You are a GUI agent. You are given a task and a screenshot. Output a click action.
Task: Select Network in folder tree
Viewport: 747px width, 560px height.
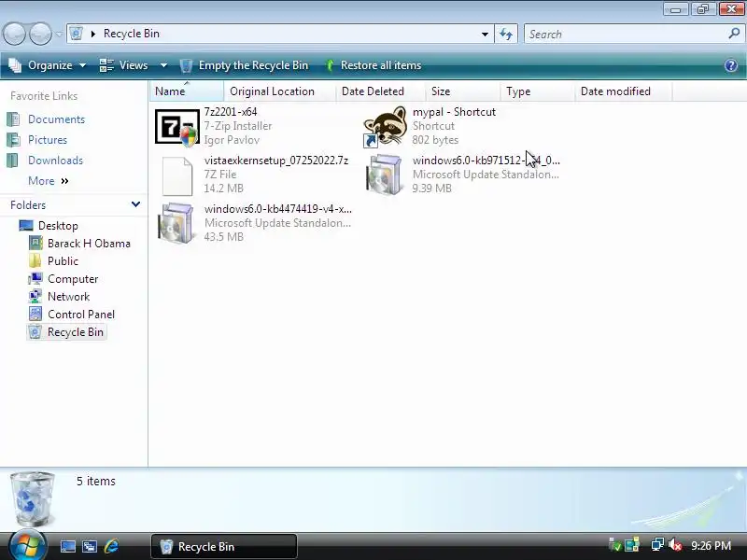[x=68, y=297]
